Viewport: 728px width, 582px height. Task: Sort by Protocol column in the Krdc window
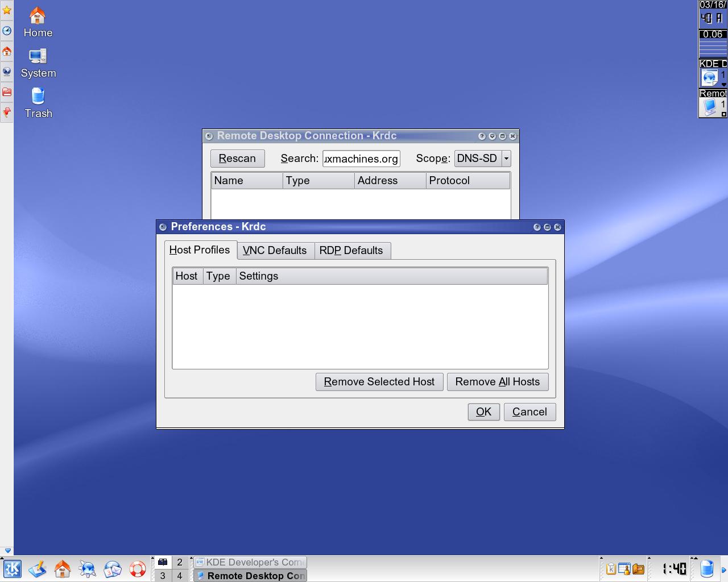pyautogui.click(x=468, y=181)
